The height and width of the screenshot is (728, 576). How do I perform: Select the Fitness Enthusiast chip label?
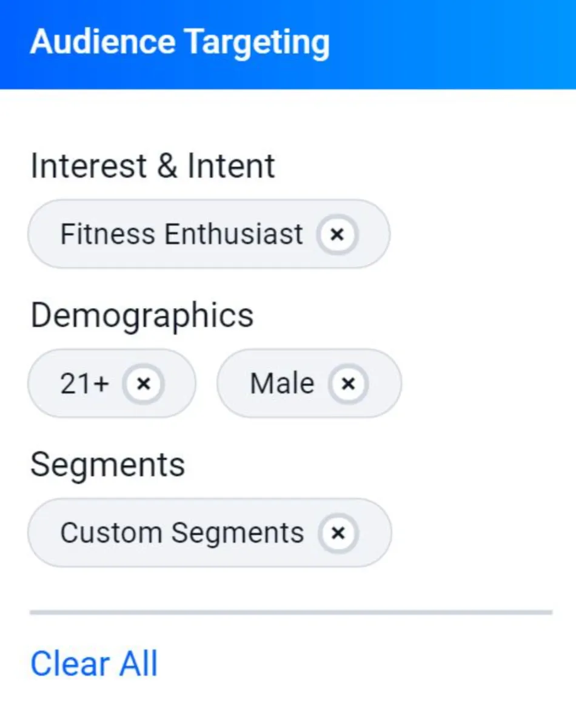(181, 234)
